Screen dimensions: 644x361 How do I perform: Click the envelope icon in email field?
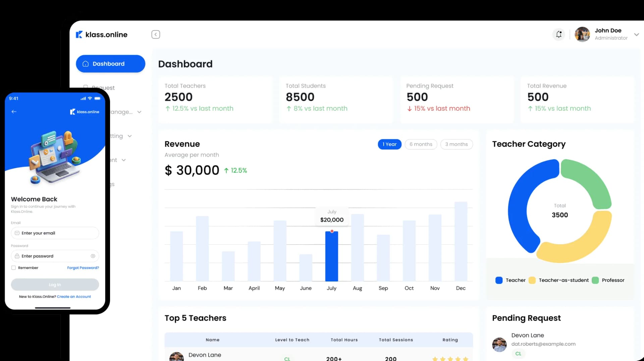[x=17, y=233]
